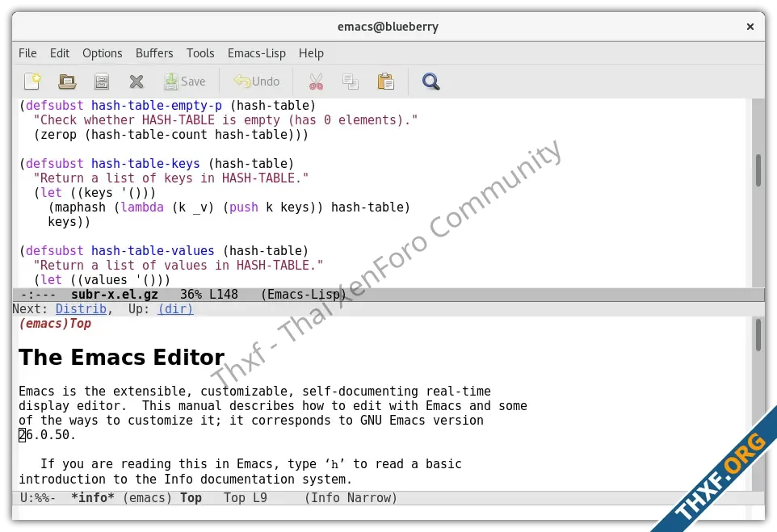Open the Options menu
Image resolution: width=777 pixels, height=532 pixels.
click(x=102, y=53)
